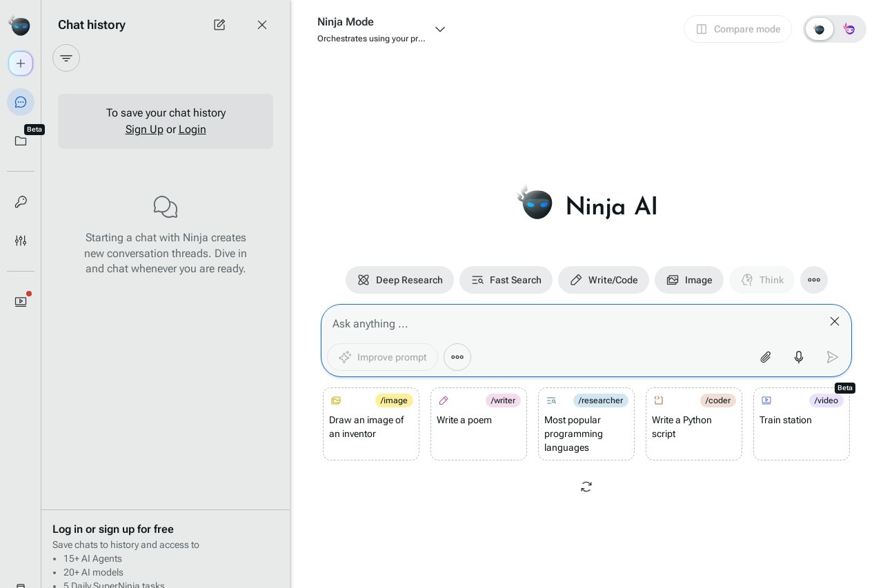
Task: Open the sliders settings icon in sidebar
Action: tap(21, 241)
